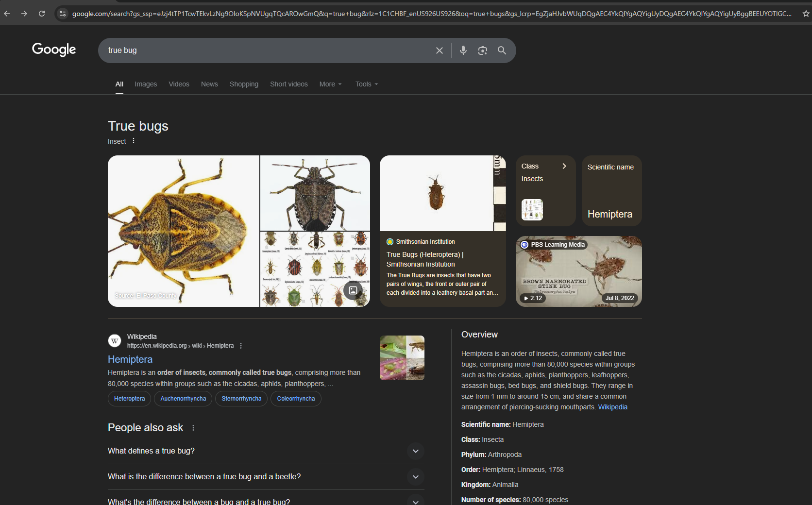
Task: Open the Google logo homepage
Action: coord(54,50)
